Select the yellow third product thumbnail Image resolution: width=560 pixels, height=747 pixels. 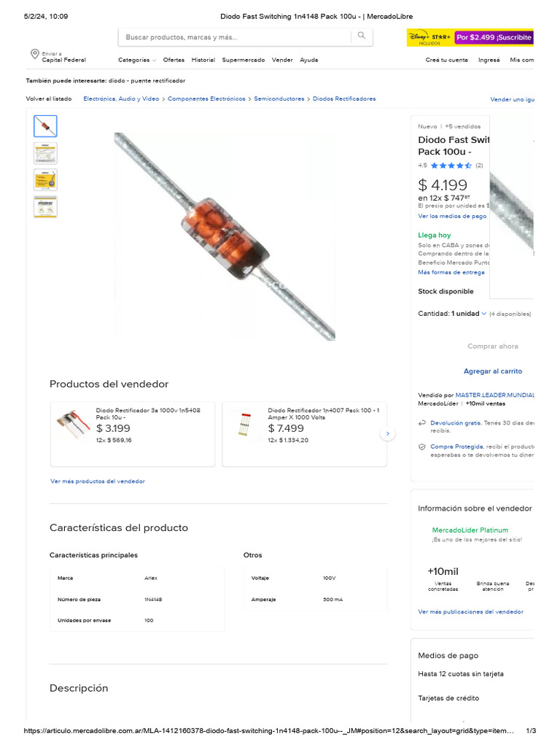pos(45,180)
